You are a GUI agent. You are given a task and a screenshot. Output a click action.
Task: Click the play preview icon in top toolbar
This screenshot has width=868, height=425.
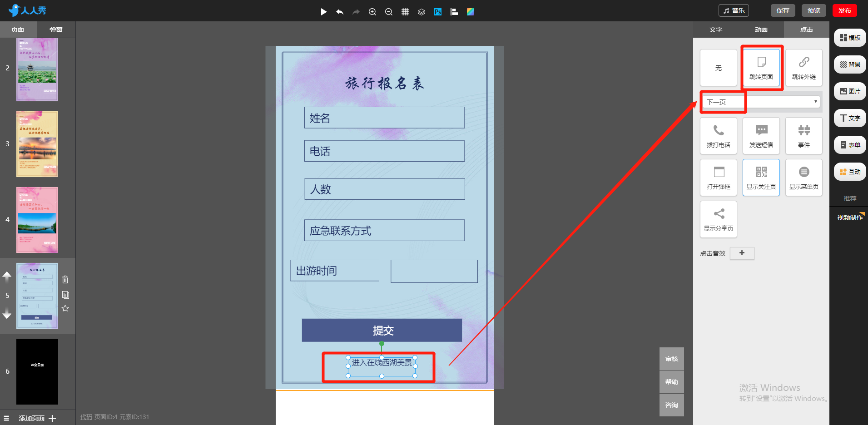click(323, 12)
